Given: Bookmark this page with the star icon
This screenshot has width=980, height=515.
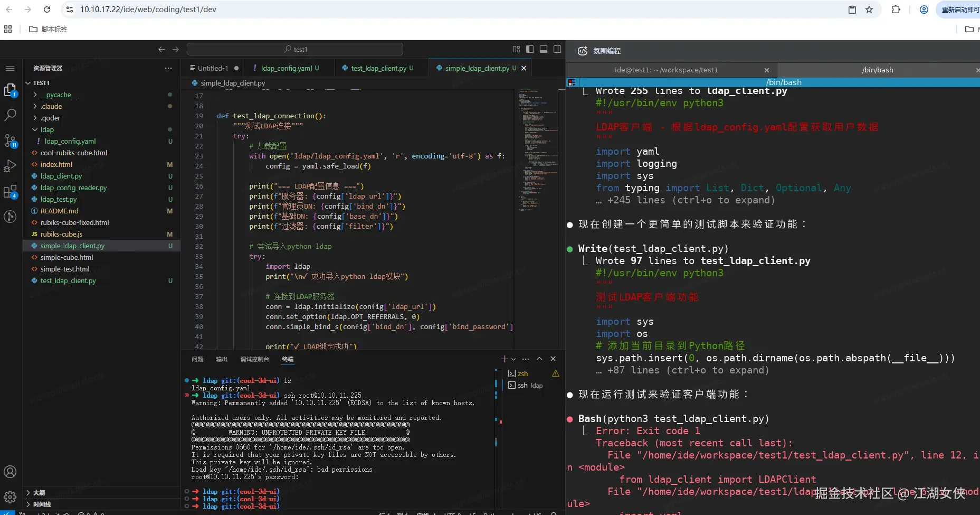Looking at the screenshot, I should pos(869,10).
